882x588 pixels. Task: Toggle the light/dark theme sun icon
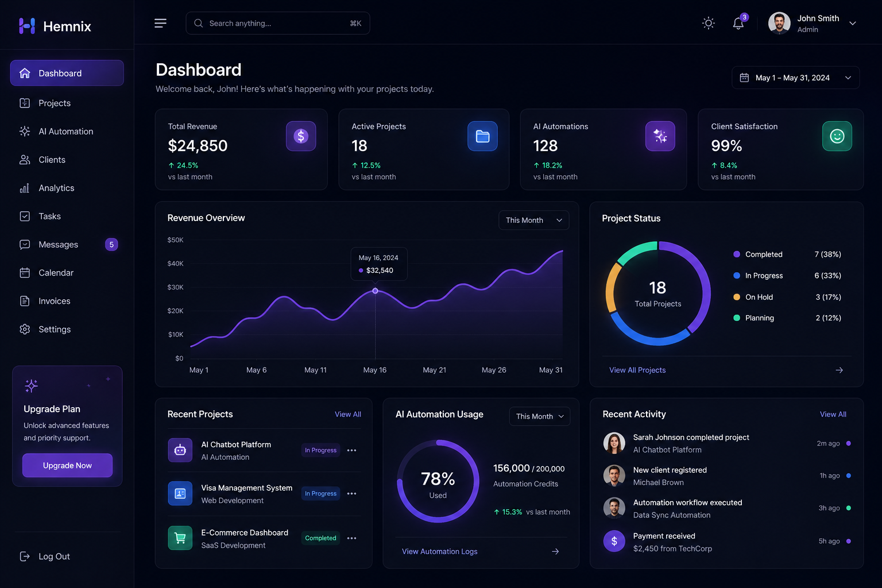click(709, 23)
